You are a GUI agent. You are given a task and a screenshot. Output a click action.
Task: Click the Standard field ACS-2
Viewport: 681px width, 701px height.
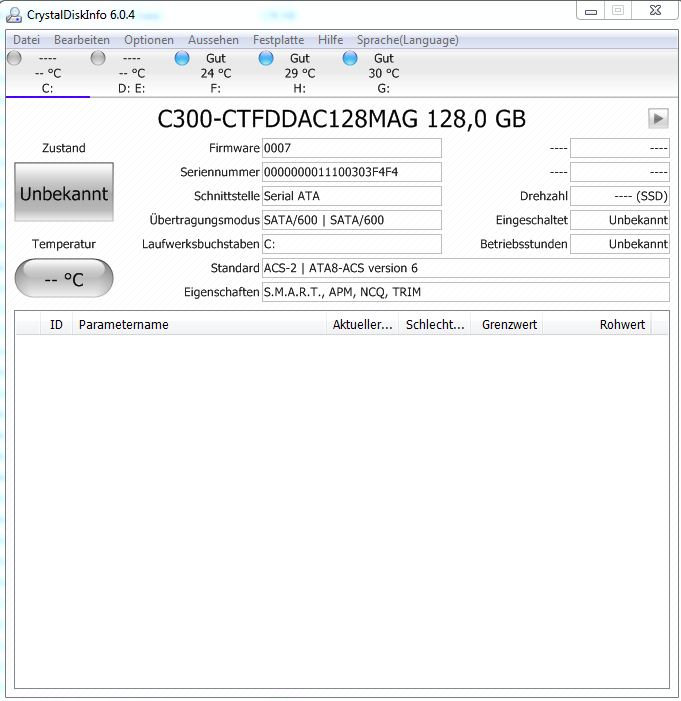pos(465,268)
